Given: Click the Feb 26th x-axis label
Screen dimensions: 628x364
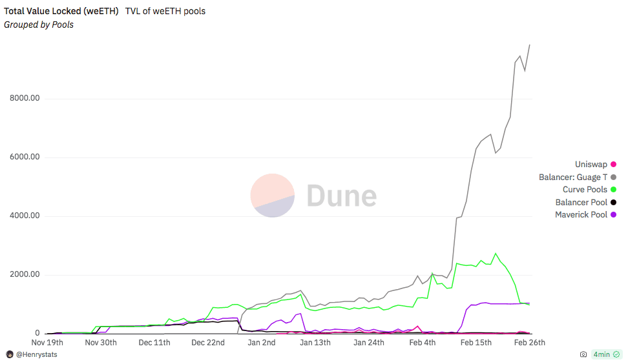Looking at the screenshot, I should click(x=529, y=343).
